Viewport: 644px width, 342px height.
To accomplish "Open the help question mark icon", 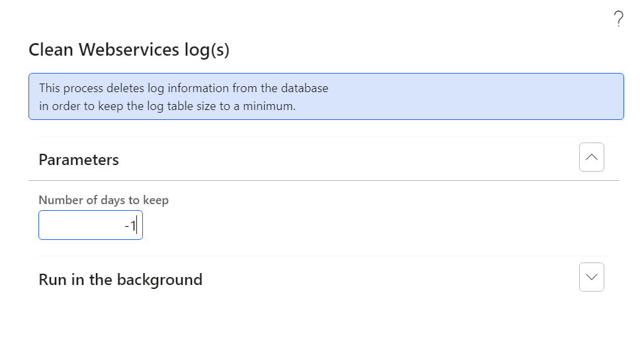I will [619, 19].
